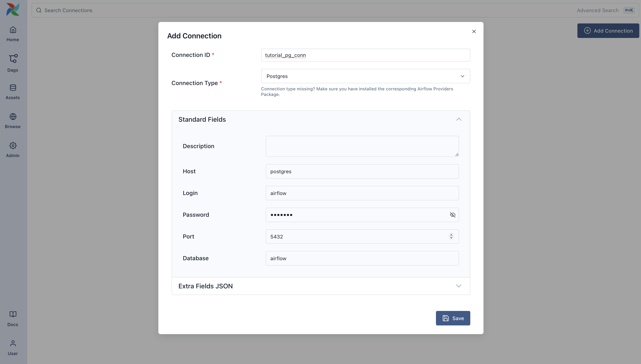Click the Description text area

point(362,146)
